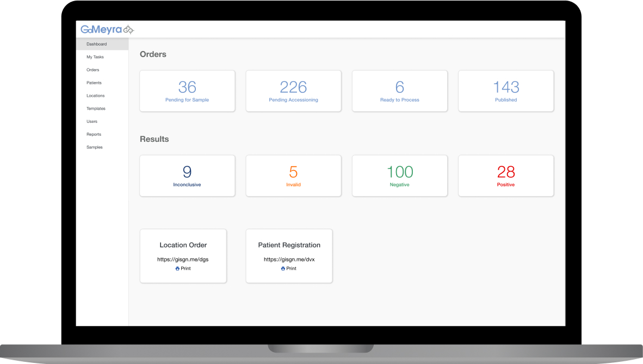Click the GoMeyra logo
The width and height of the screenshot is (643, 364).
[x=107, y=29]
